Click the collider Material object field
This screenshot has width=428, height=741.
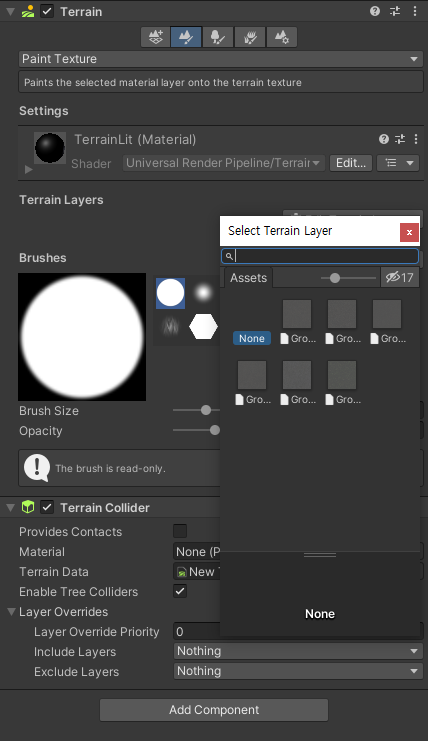click(x=197, y=551)
